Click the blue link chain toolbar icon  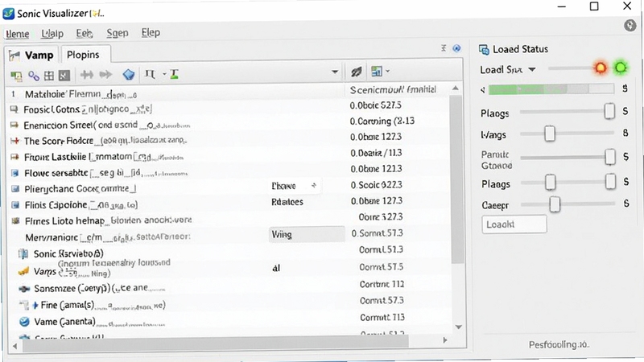point(34,76)
